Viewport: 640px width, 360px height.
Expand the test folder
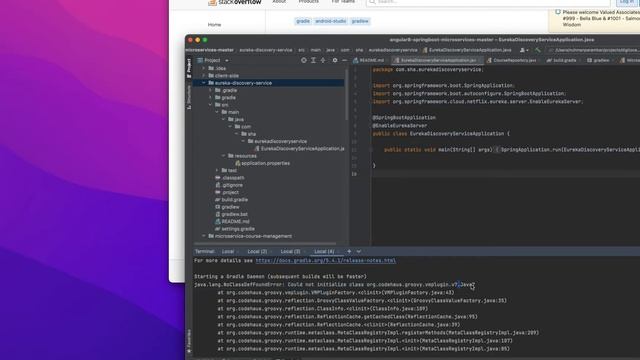217,171
